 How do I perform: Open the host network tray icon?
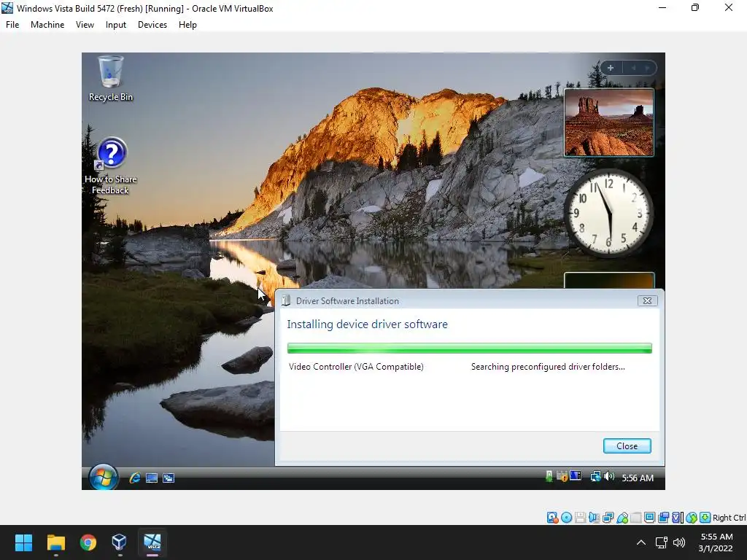pyautogui.click(x=661, y=542)
